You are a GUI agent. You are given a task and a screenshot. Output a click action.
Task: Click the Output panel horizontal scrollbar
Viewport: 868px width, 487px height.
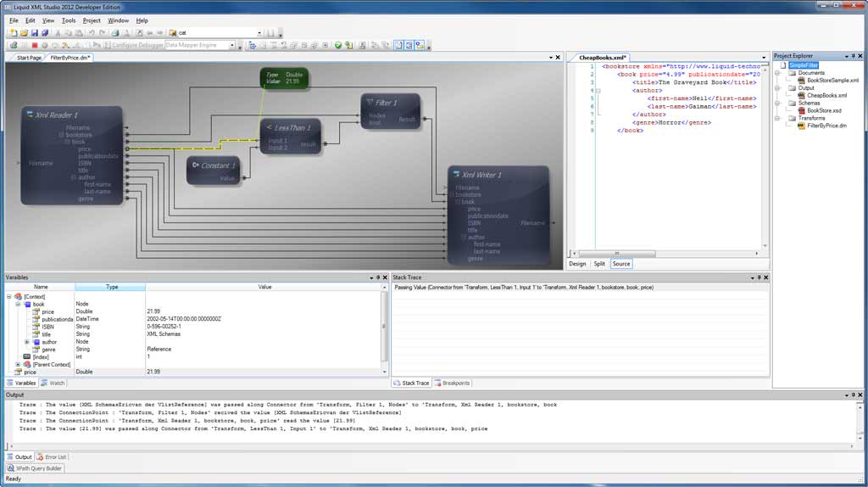coord(431,445)
